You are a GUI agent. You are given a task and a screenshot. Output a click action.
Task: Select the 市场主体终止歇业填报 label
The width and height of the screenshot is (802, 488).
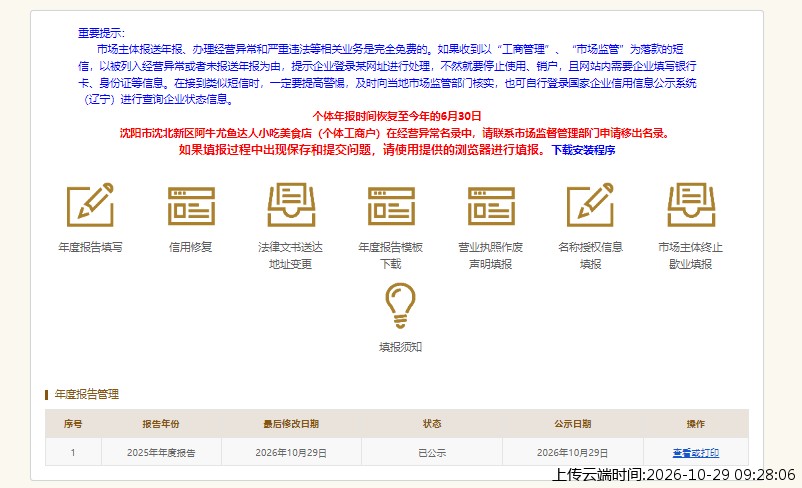pos(690,255)
